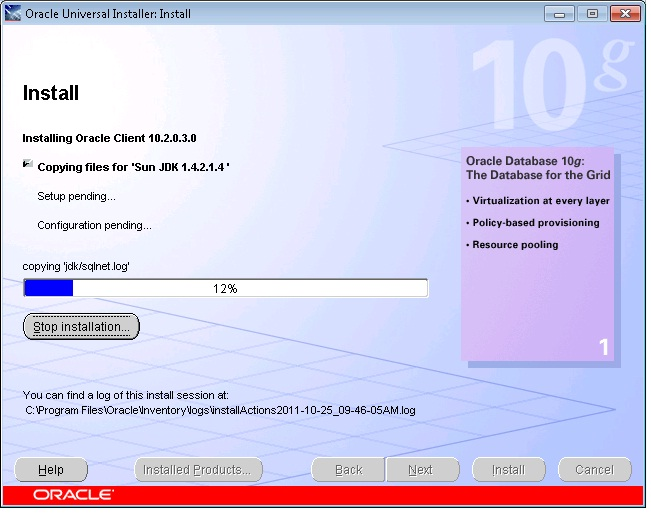Image resolution: width=651 pixels, height=515 pixels.
Task: Click the "Setup pending..." status text
Action: 76,196
